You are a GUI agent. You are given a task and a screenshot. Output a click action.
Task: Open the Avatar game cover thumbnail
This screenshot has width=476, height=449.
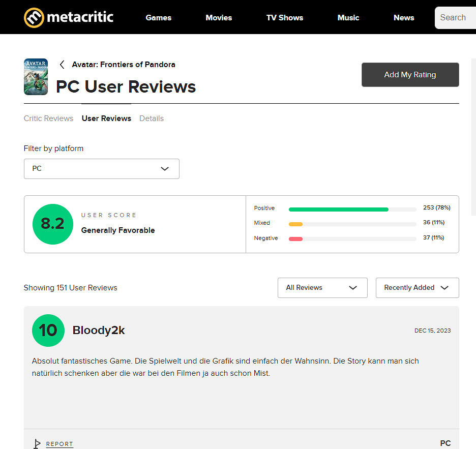(x=36, y=77)
